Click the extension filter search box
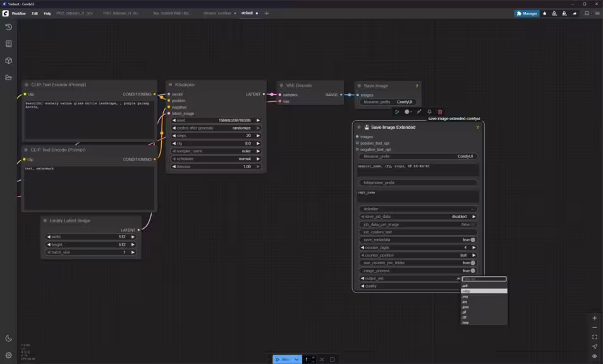603x364 pixels. [x=484, y=279]
